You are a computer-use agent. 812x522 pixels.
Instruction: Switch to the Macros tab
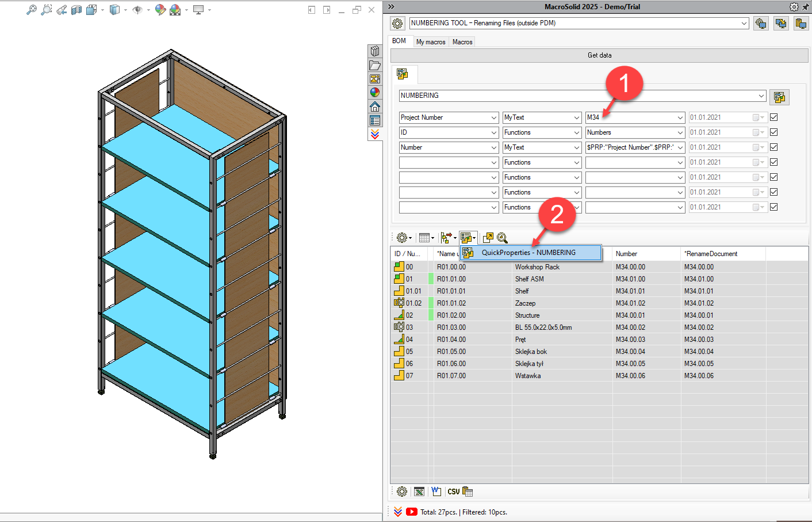(462, 42)
